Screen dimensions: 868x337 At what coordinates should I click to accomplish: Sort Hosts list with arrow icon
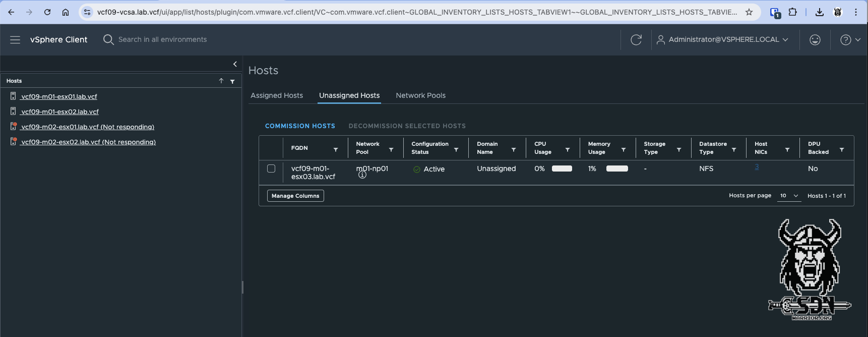click(x=221, y=81)
